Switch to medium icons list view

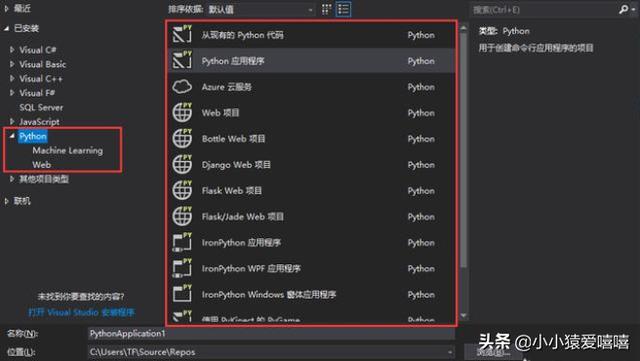pos(343,9)
